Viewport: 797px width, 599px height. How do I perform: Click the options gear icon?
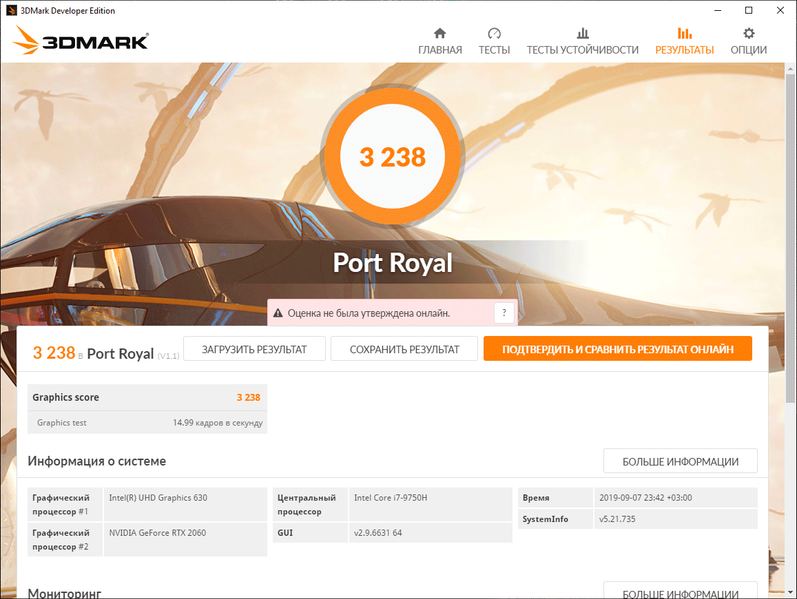748,33
